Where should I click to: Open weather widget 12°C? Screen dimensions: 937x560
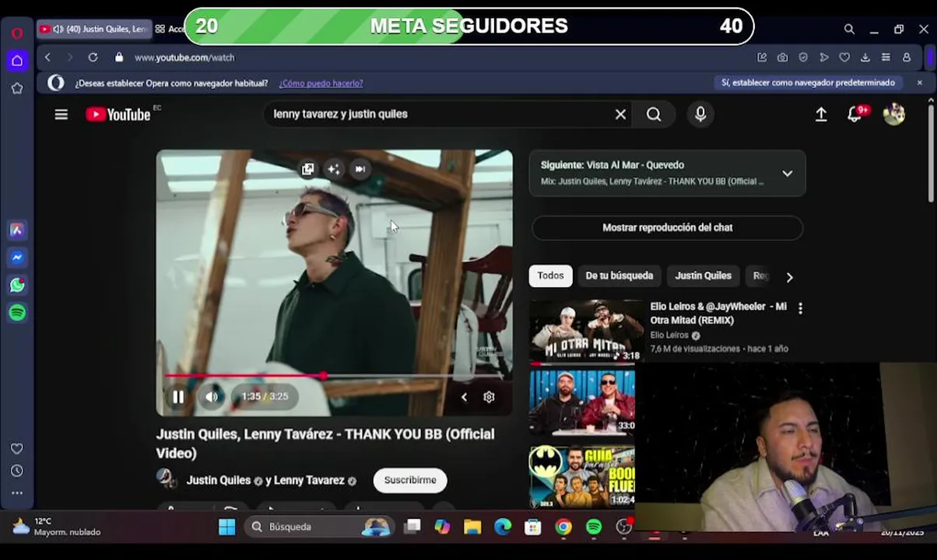click(56, 527)
